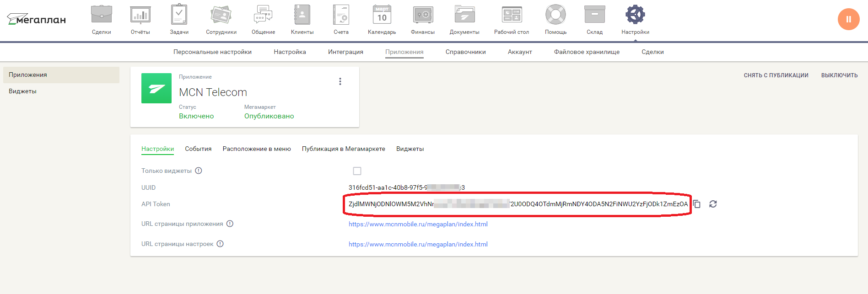This screenshot has height=294, width=868.
Task: Click the orange pause button
Action: tap(848, 19)
